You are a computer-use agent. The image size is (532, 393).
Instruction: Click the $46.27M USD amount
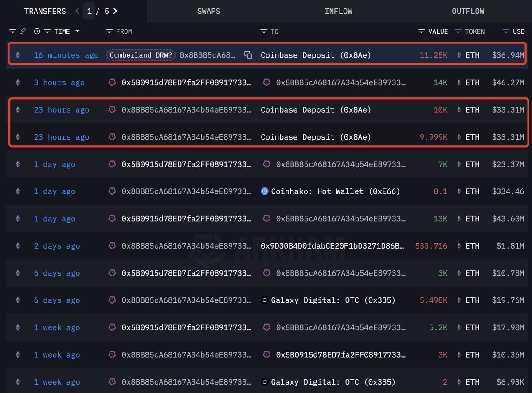tap(508, 82)
